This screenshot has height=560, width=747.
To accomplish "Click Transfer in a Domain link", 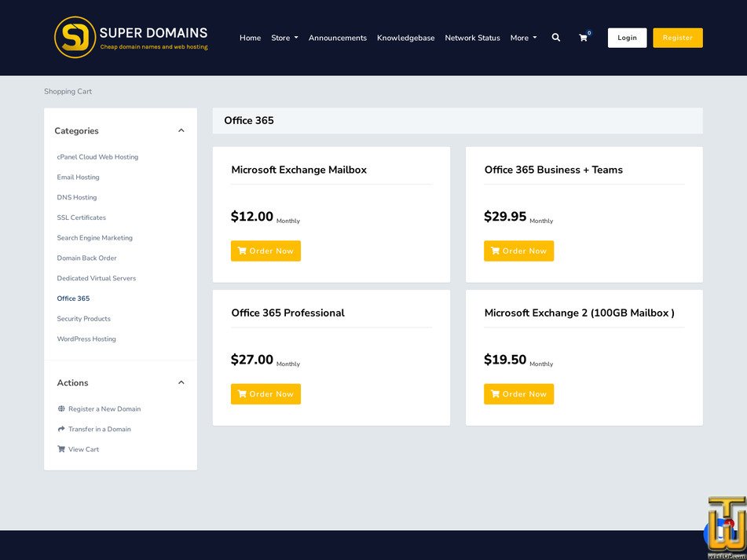I will [x=100, y=429].
